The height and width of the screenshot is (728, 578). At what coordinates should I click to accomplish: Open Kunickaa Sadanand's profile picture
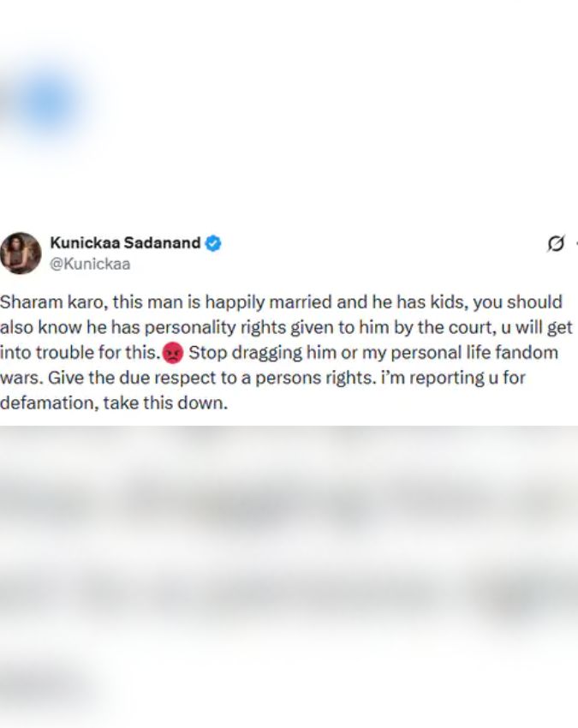tap(21, 253)
